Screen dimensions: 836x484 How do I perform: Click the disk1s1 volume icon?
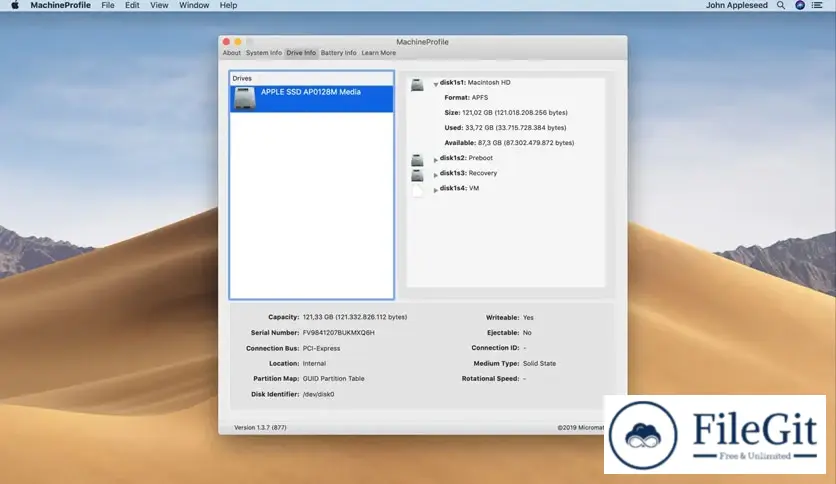[x=417, y=84]
